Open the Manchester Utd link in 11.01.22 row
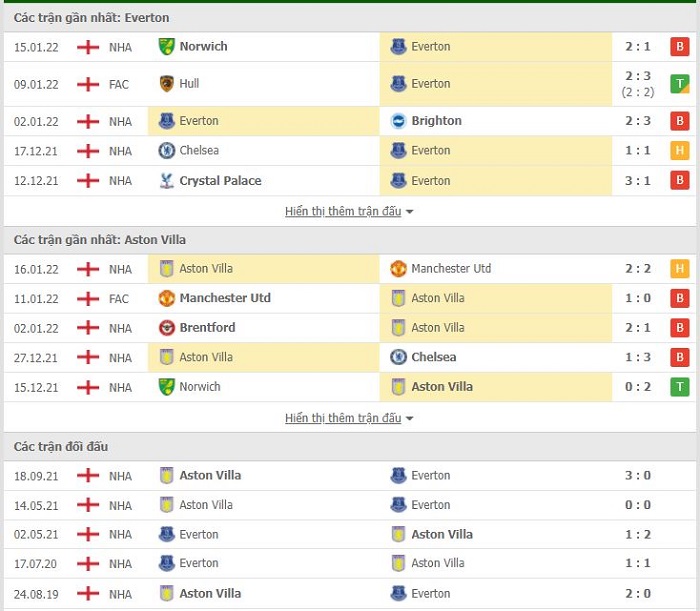The image size is (700, 611). tap(225, 298)
